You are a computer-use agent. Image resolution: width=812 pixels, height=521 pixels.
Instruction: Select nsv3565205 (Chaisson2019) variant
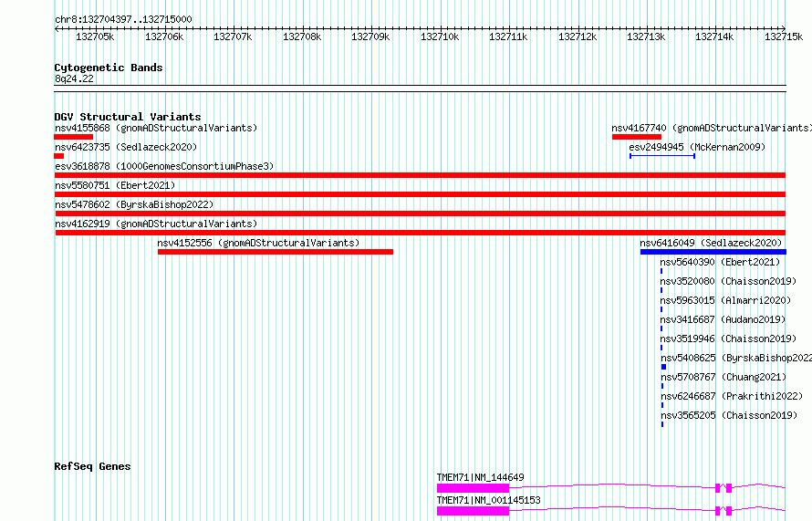coord(729,415)
